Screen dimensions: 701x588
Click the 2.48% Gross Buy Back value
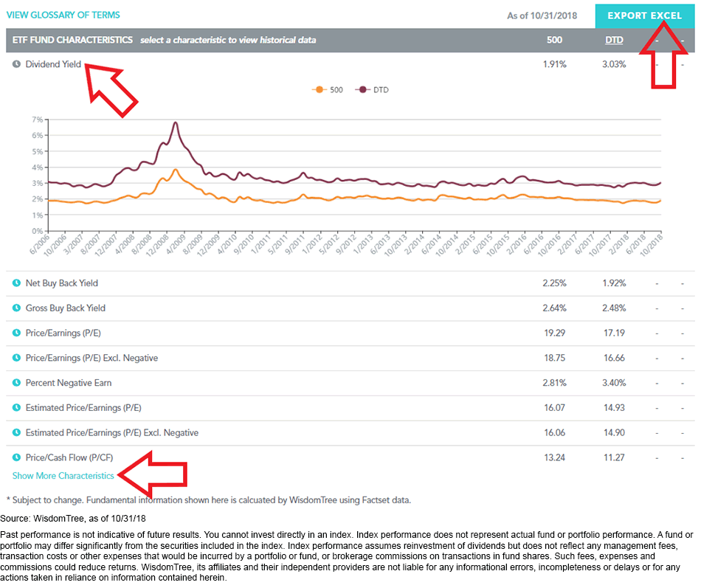click(x=614, y=308)
